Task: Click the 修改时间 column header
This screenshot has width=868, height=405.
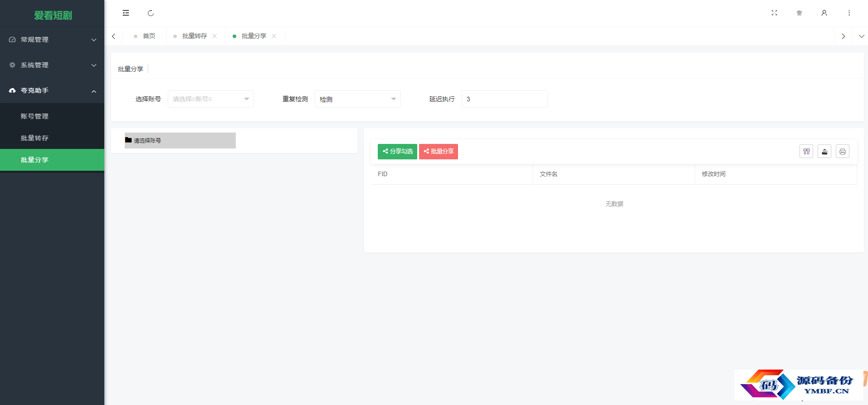Action: 776,174
